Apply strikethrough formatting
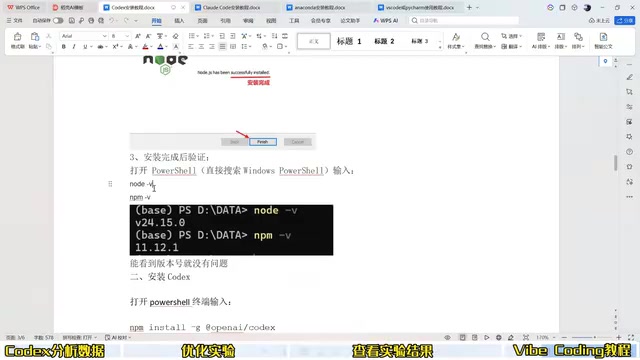Screen dimensions: 640x360 coord(100,47)
